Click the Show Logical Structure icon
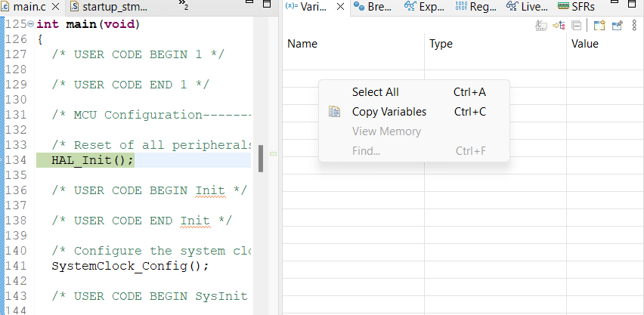 (559, 26)
